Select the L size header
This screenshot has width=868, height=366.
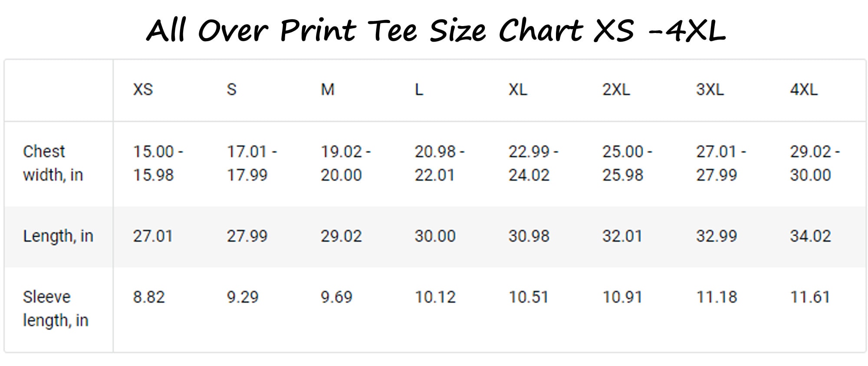point(419,89)
